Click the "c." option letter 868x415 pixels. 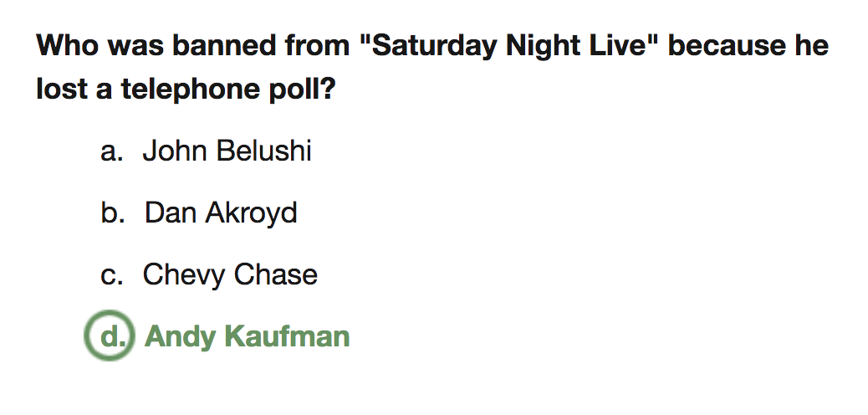click(111, 275)
